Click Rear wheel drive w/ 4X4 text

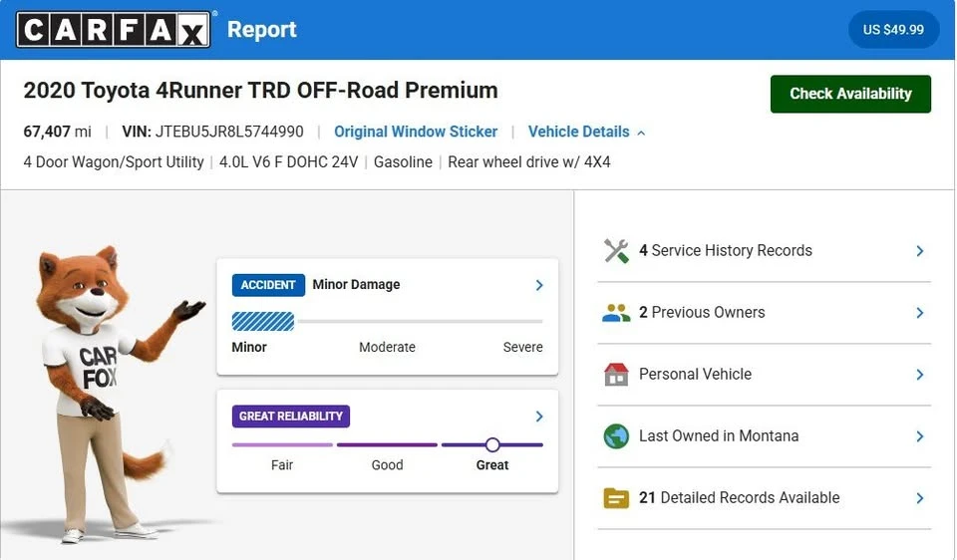pos(528,162)
